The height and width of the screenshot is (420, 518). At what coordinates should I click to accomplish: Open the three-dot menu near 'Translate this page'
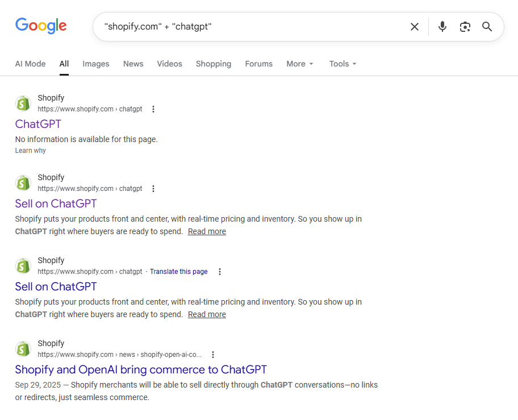point(220,272)
